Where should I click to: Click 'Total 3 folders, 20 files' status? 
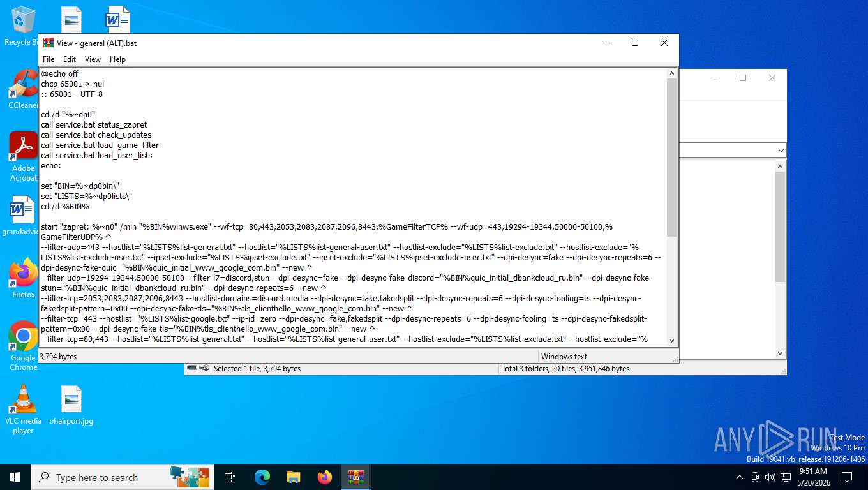565,369
